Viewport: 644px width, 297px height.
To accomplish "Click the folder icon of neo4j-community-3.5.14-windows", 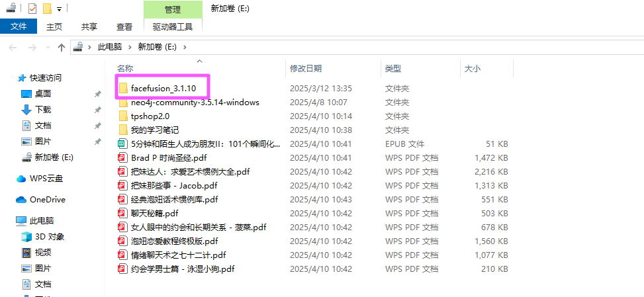I will [x=123, y=102].
